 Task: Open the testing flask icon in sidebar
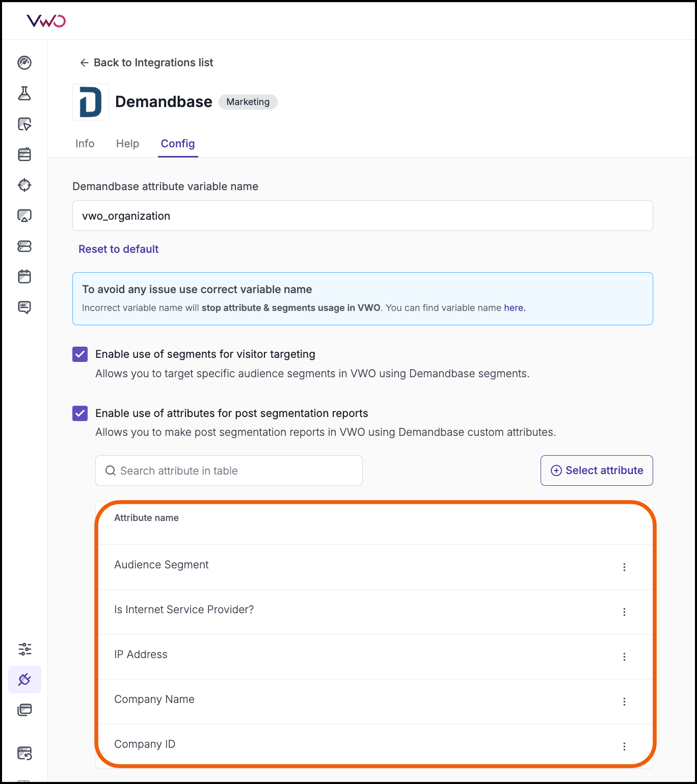24,93
